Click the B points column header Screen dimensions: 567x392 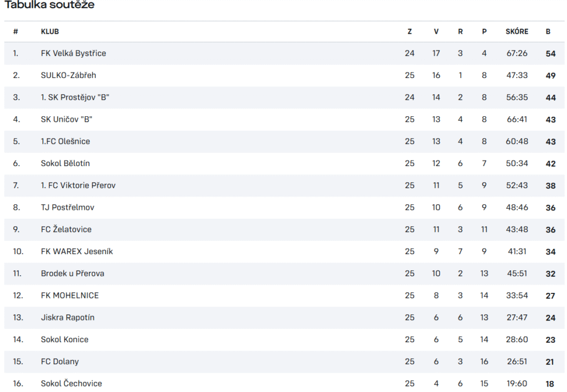548,32
